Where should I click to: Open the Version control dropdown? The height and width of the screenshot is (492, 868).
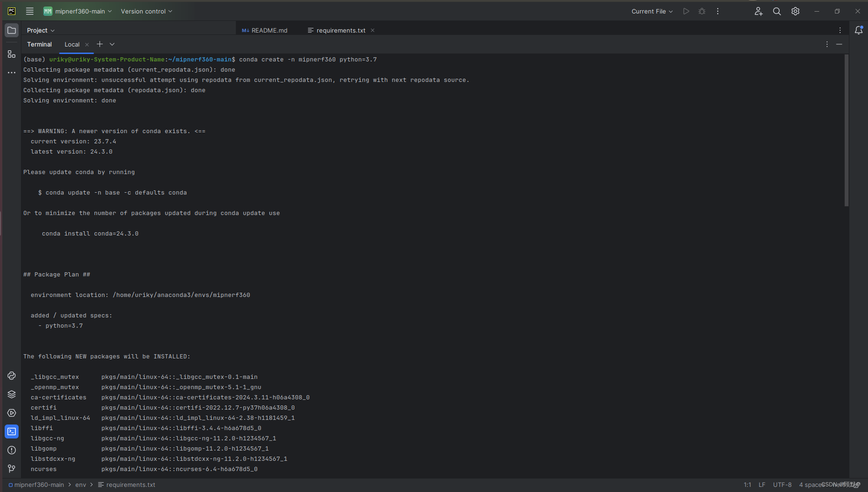[146, 11]
